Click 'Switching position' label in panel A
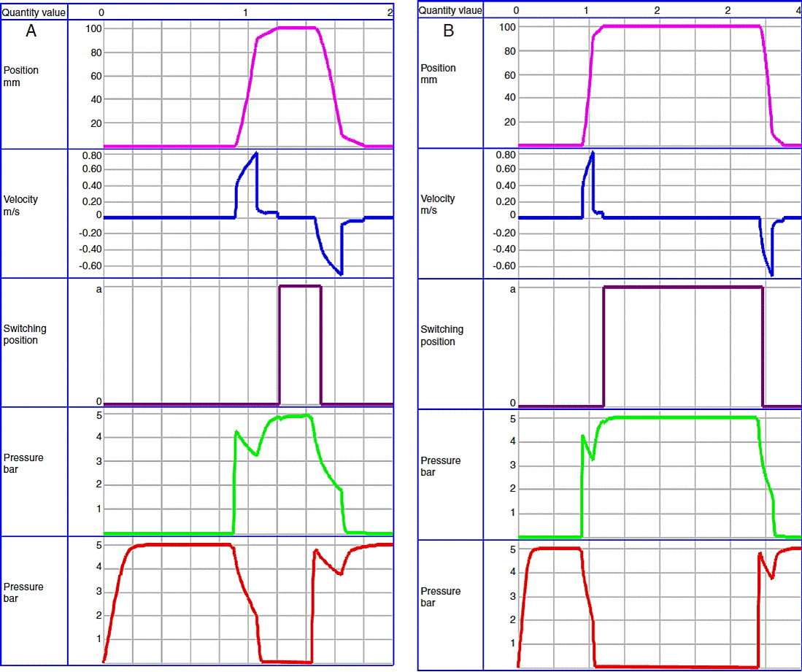The image size is (802, 672). tap(25, 334)
